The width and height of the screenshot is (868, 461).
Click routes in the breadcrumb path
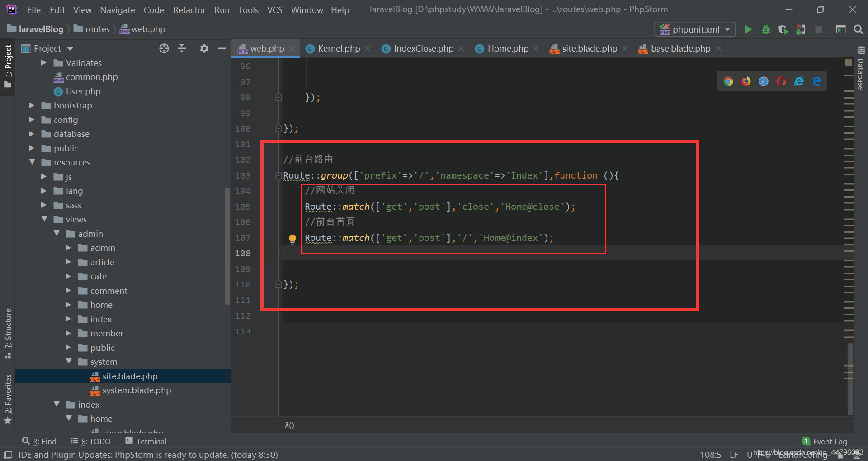[x=92, y=29]
